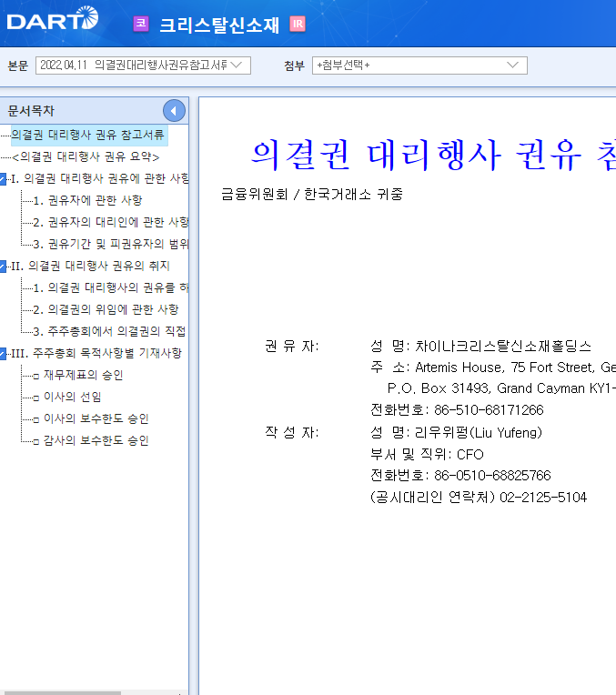Go to 2. 권유자의 대리인에 관한 사항

coord(111,222)
